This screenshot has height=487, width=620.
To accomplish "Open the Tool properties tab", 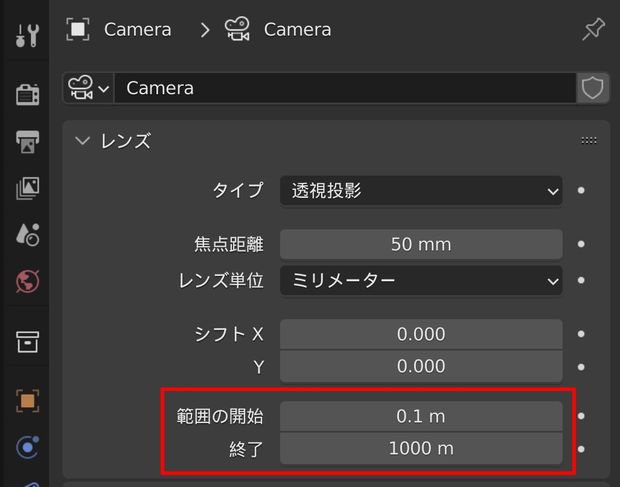I will 27,36.
